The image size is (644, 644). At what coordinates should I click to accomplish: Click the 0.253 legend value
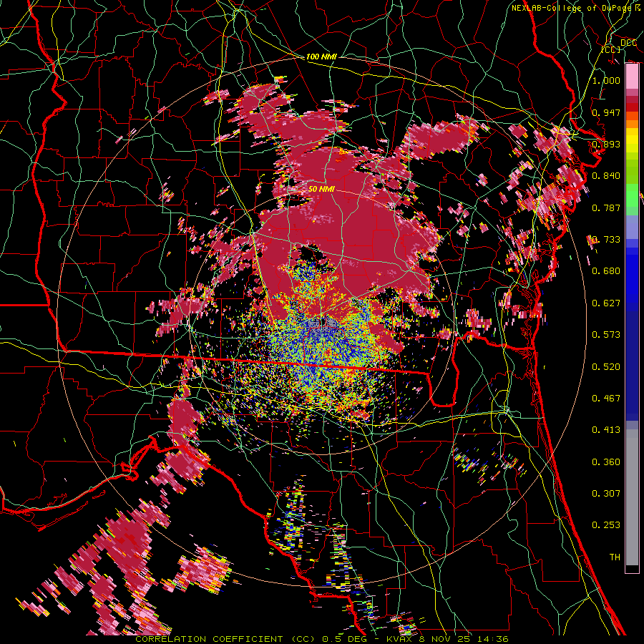coord(606,525)
